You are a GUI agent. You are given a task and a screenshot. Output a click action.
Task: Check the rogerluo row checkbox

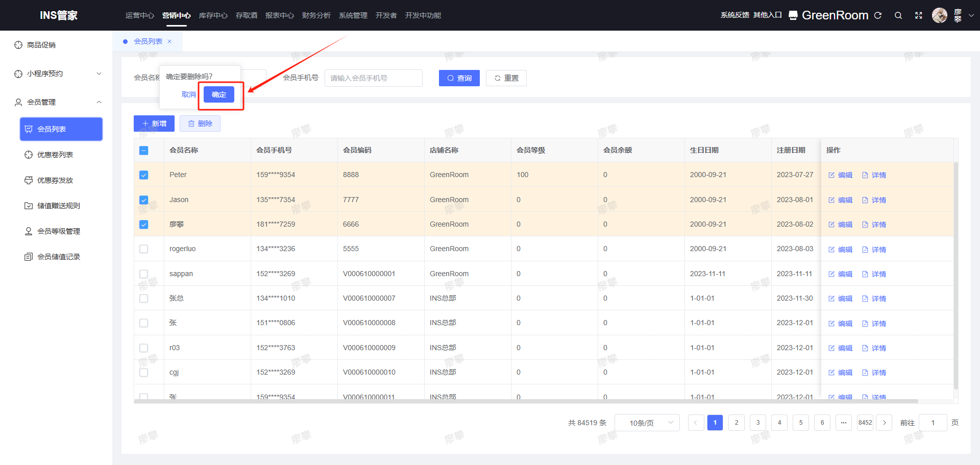144,249
